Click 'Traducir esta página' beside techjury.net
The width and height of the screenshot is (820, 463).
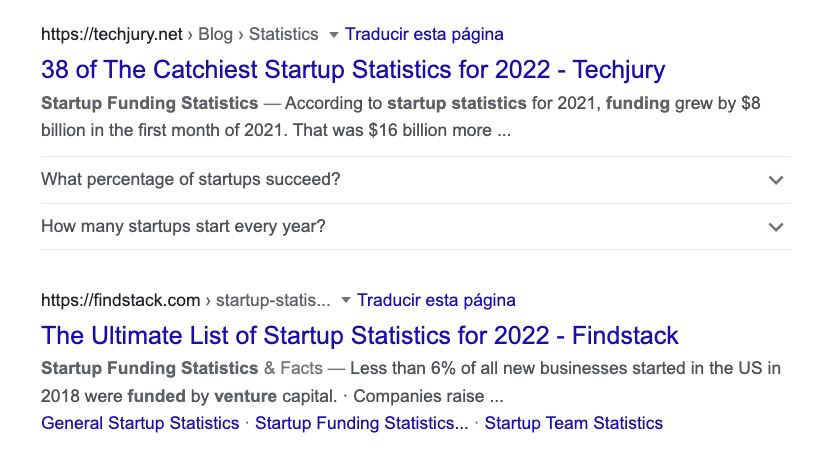[x=424, y=35]
